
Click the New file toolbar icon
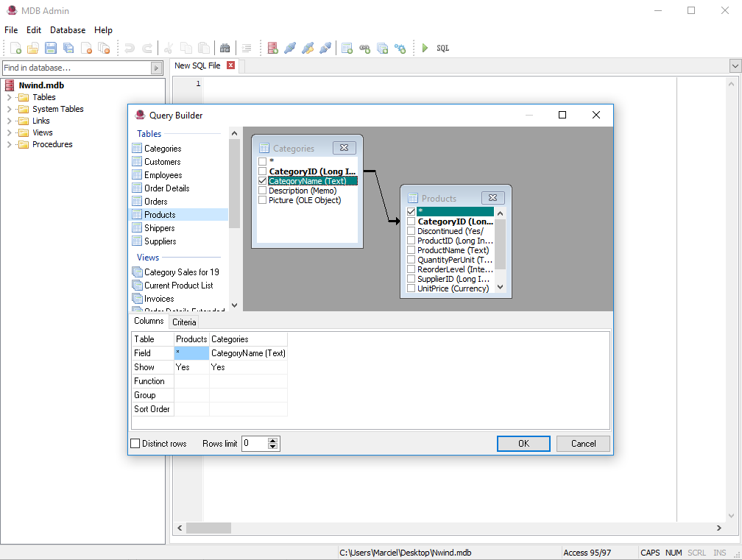[x=15, y=47]
